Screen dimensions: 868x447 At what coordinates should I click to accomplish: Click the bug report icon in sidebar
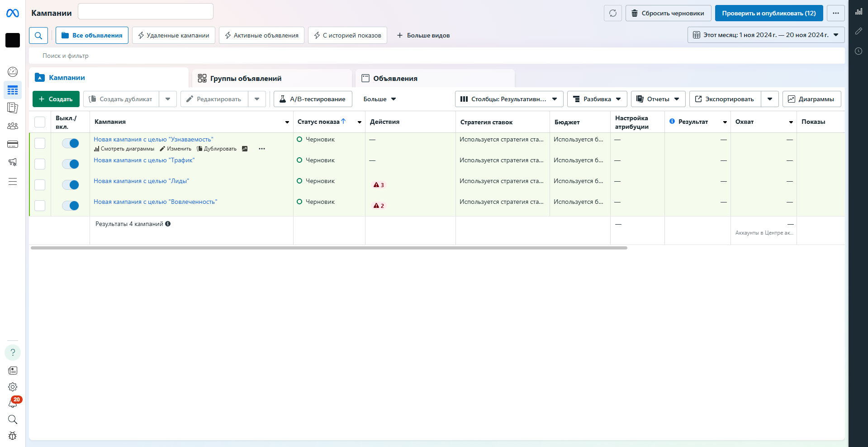pos(13,436)
